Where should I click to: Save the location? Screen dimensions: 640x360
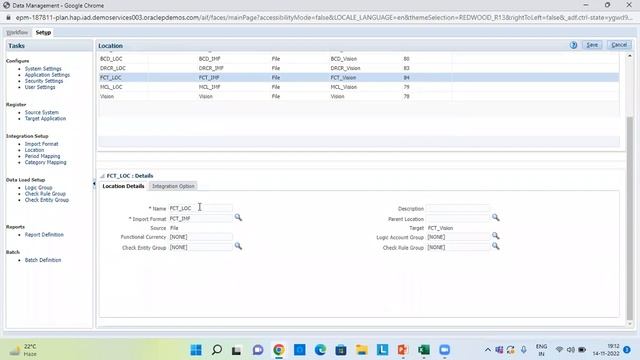[x=592, y=45]
